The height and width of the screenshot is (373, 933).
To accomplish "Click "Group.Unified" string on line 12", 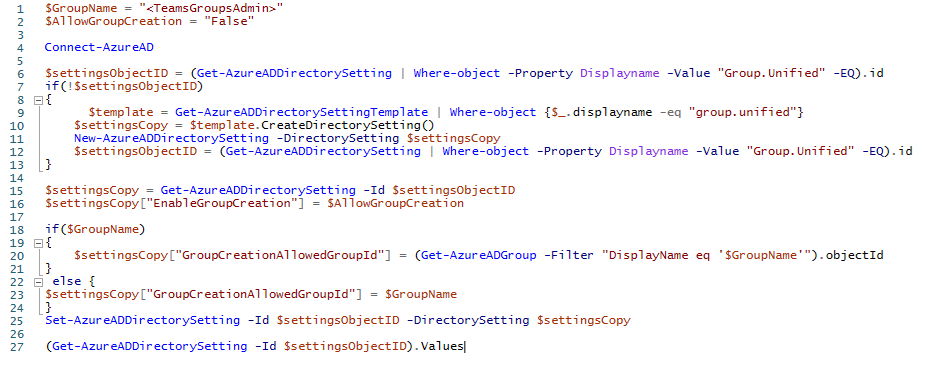I will point(801,152).
